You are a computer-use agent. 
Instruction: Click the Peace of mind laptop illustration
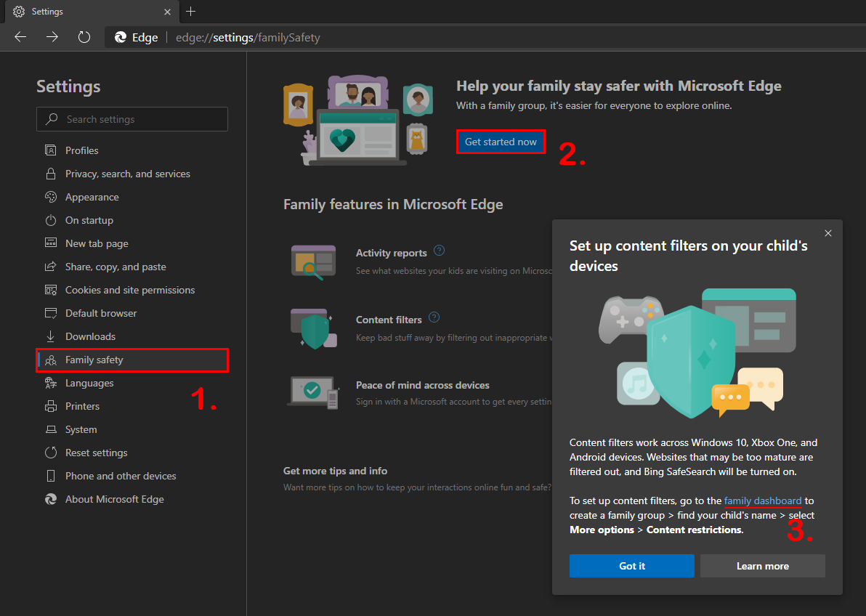click(x=313, y=392)
